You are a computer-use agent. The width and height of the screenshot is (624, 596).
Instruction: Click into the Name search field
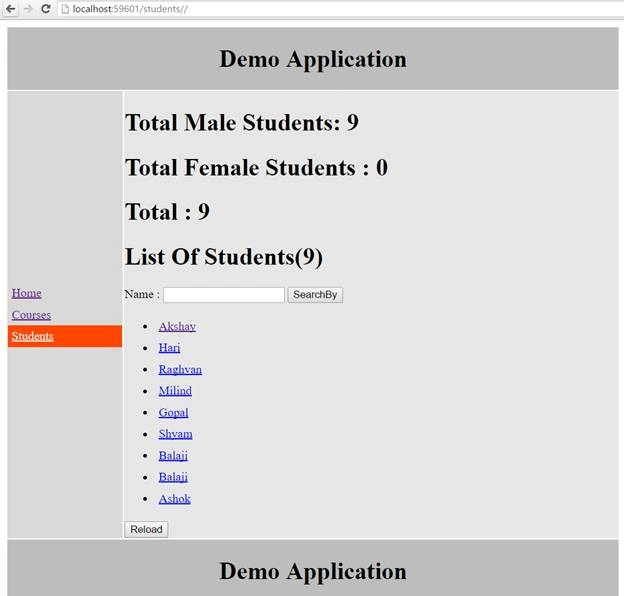224,295
